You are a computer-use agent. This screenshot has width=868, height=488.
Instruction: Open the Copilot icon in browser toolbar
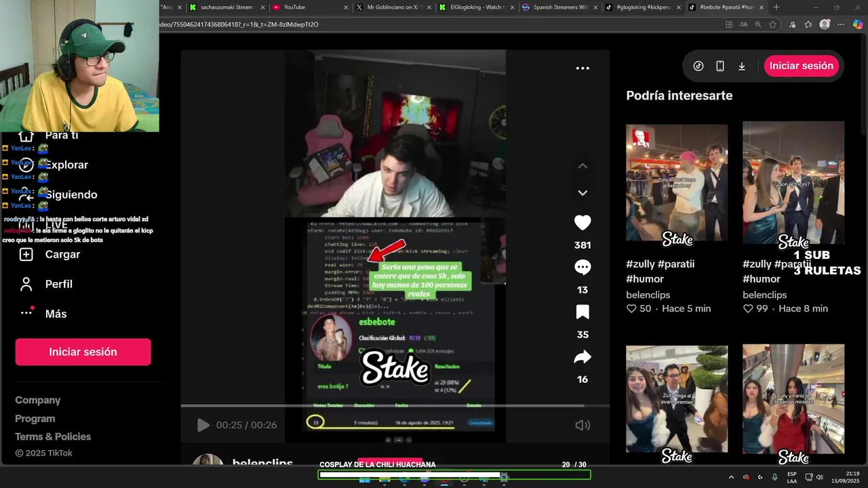tap(858, 24)
